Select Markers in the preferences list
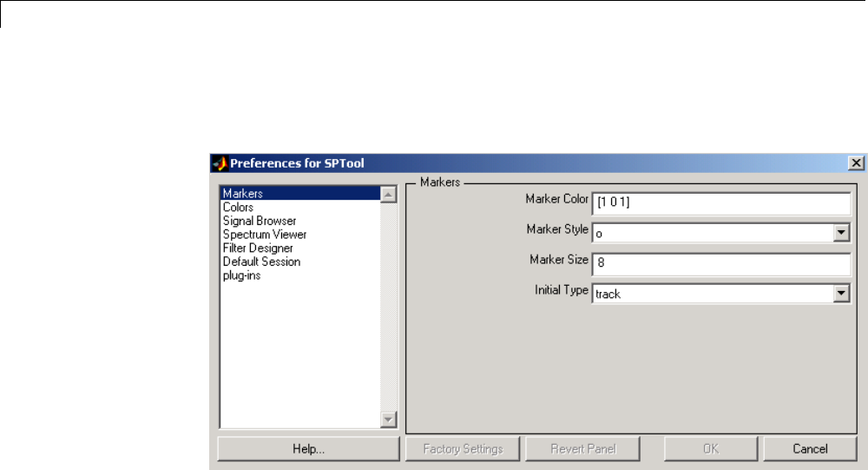The height and width of the screenshot is (470, 868). tap(300, 194)
